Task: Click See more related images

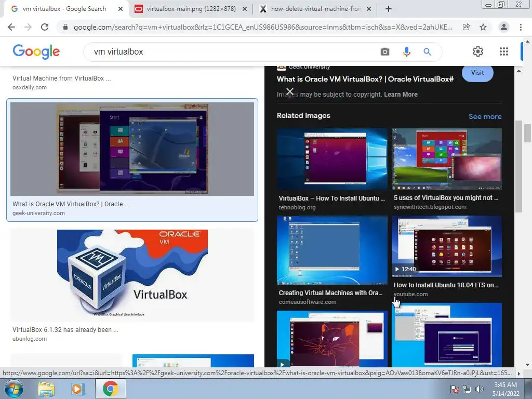Action: [x=485, y=116]
